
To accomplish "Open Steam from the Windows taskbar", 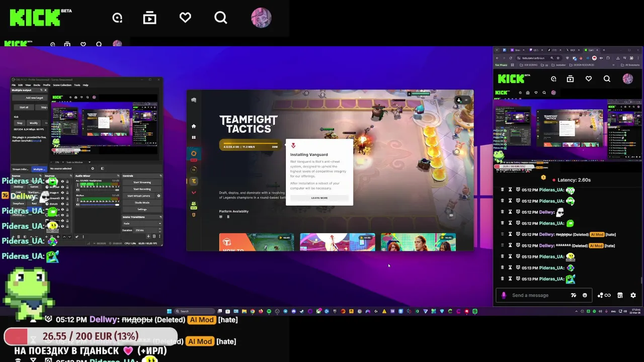I will (301, 311).
